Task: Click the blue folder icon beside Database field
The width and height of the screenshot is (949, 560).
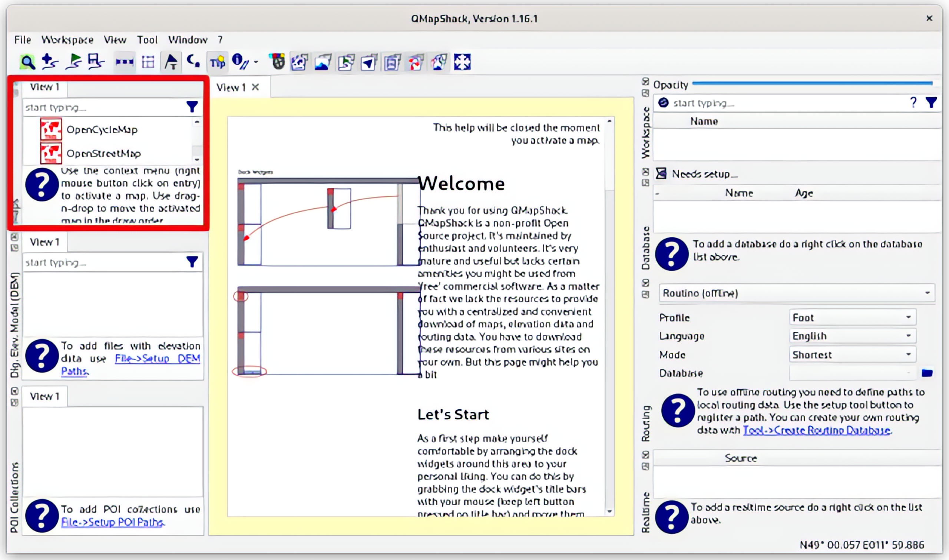Action: (x=927, y=373)
